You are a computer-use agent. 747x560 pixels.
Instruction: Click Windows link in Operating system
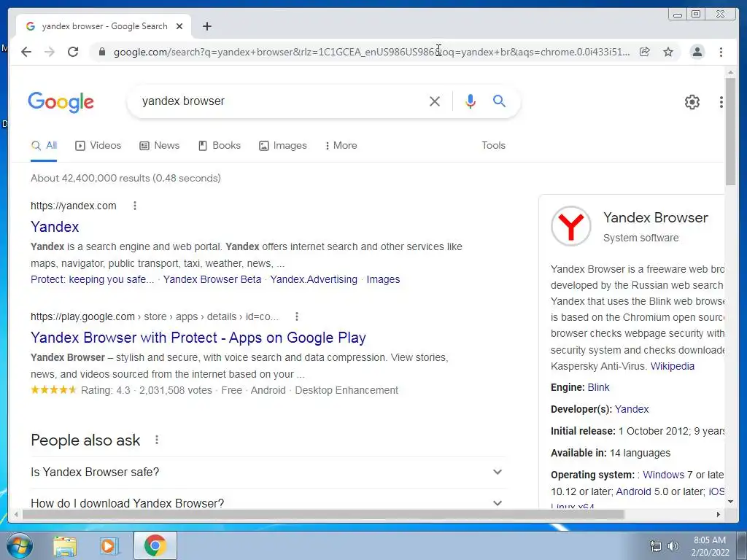pos(663,475)
